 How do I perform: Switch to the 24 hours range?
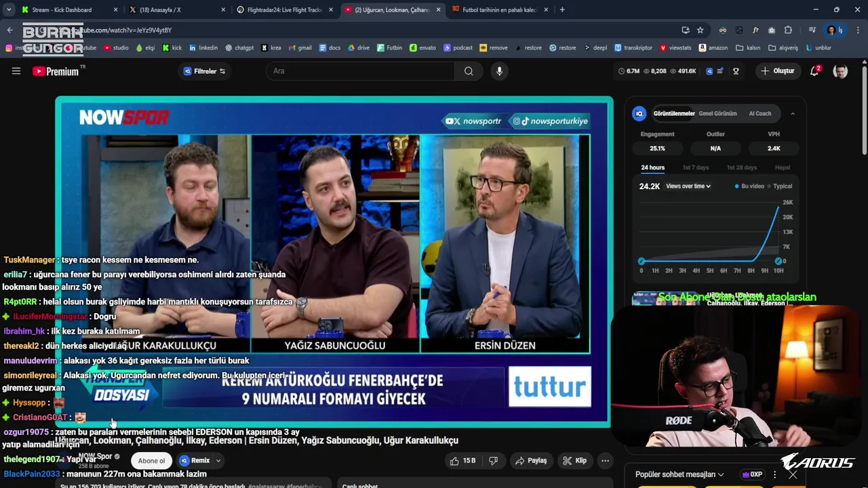652,167
